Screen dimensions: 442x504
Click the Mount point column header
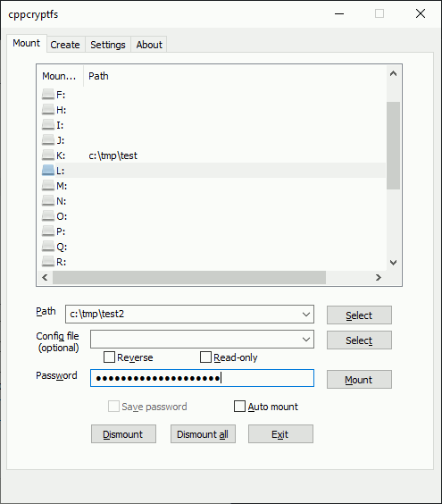point(60,76)
